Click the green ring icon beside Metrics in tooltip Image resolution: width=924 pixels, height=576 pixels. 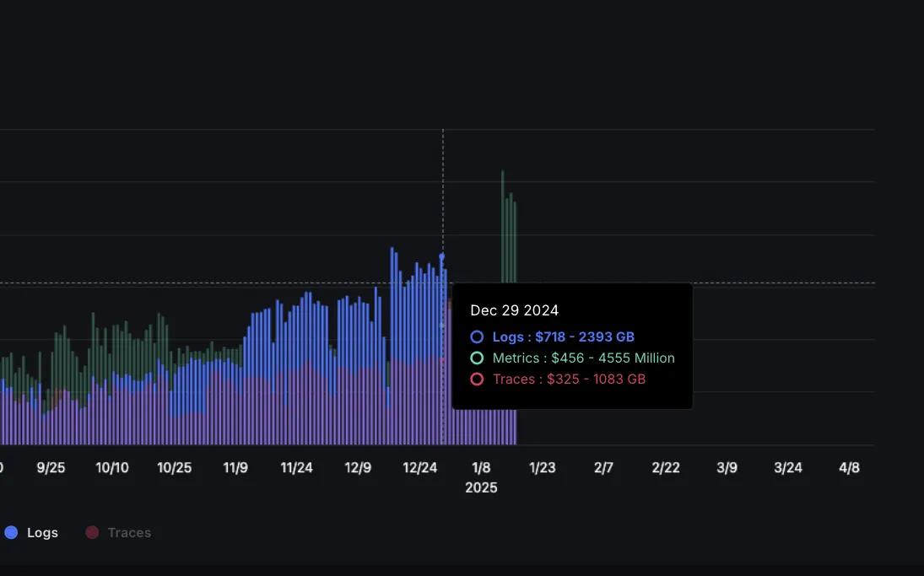[477, 358]
